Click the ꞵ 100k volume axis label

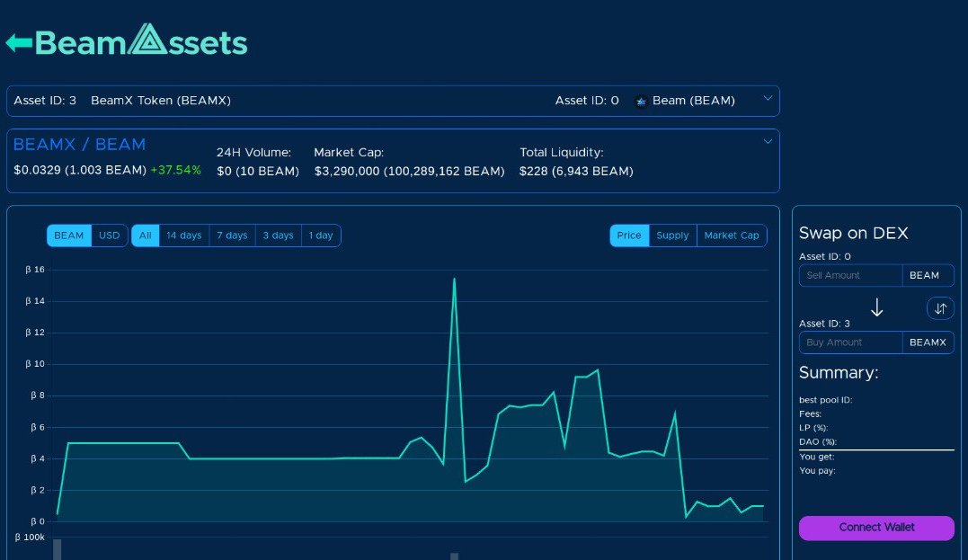(30, 538)
